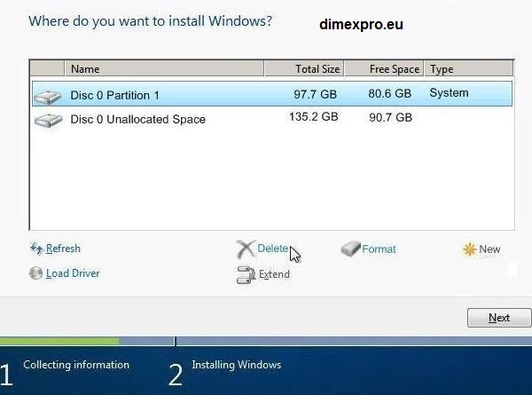The height and width of the screenshot is (395, 532).
Task: Click the Format eraser icon
Action: point(350,249)
